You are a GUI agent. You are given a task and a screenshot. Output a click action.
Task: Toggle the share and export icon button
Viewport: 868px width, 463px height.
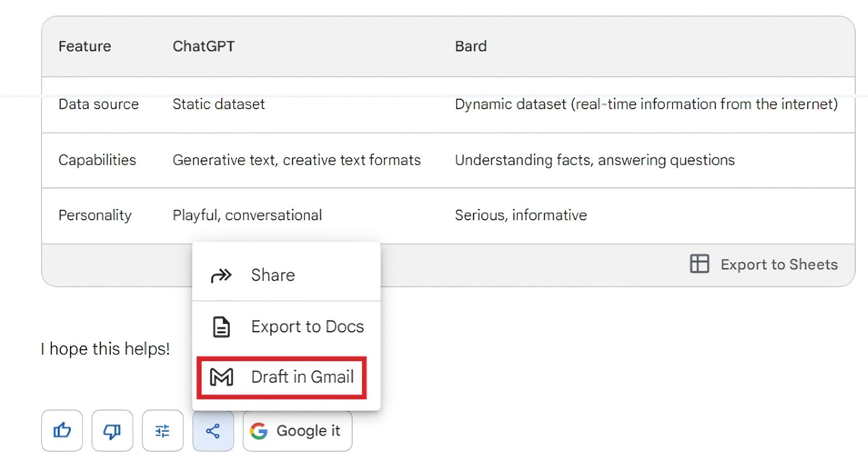213,430
